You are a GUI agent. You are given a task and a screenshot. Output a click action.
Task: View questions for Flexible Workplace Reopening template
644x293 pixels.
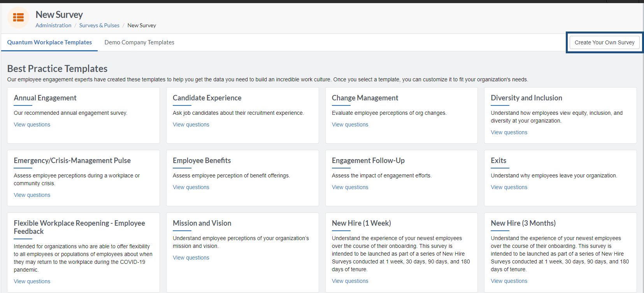click(32, 281)
